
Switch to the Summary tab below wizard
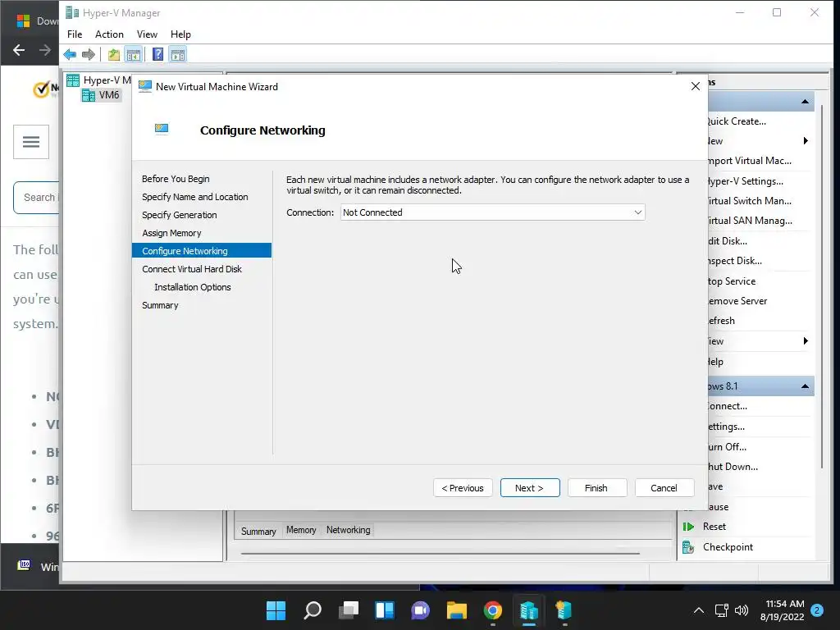[258, 531]
